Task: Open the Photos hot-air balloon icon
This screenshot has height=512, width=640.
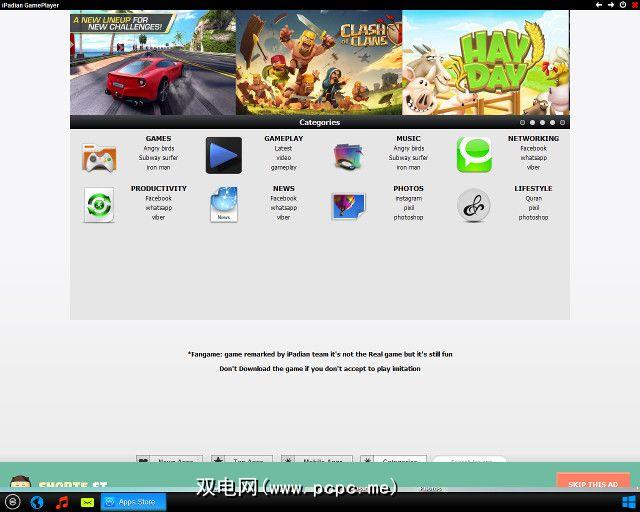Action: click(x=349, y=205)
